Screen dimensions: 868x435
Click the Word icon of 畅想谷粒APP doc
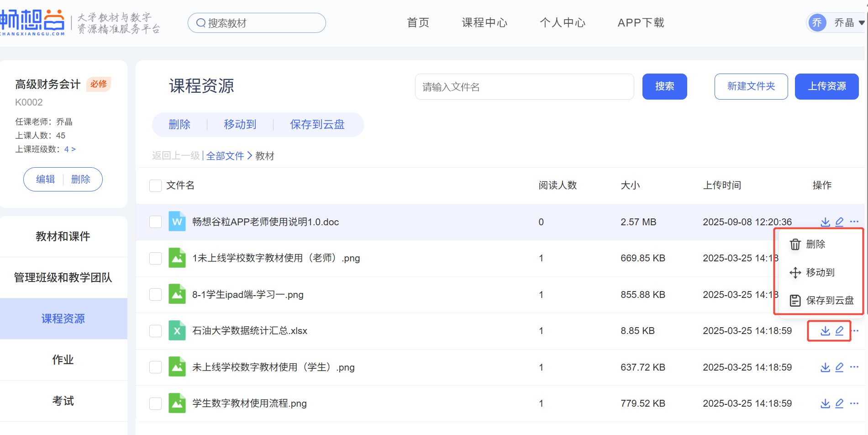pyautogui.click(x=177, y=222)
